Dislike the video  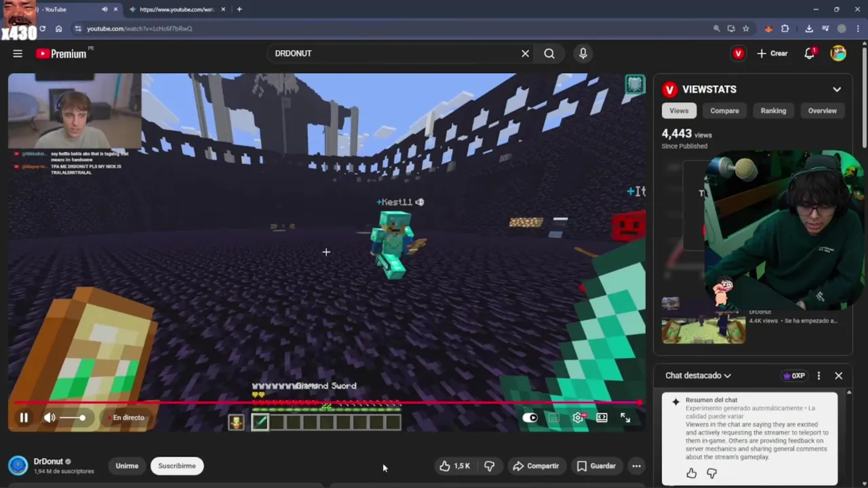coord(490,466)
